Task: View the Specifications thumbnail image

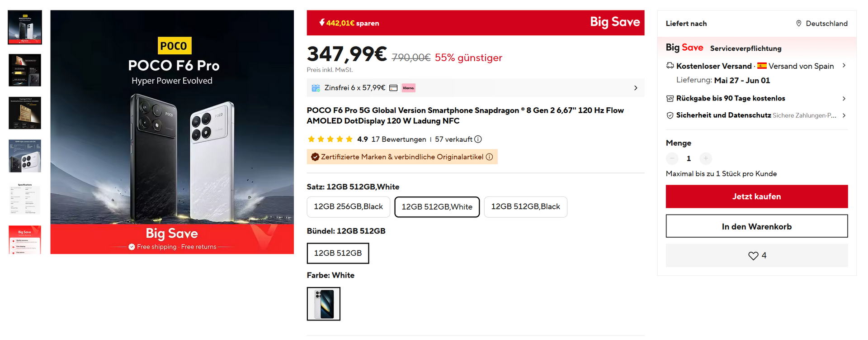Action: (25, 199)
